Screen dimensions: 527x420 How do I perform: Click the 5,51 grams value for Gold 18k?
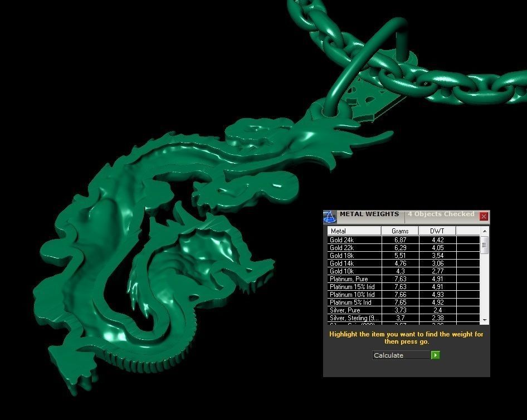(x=401, y=255)
